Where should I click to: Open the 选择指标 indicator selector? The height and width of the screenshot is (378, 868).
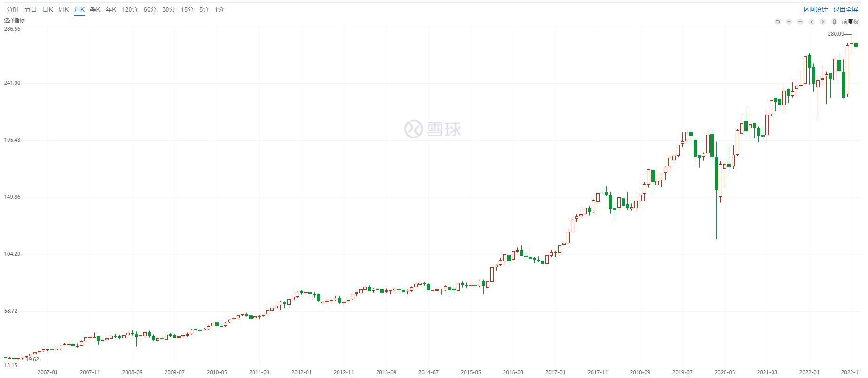(x=15, y=20)
